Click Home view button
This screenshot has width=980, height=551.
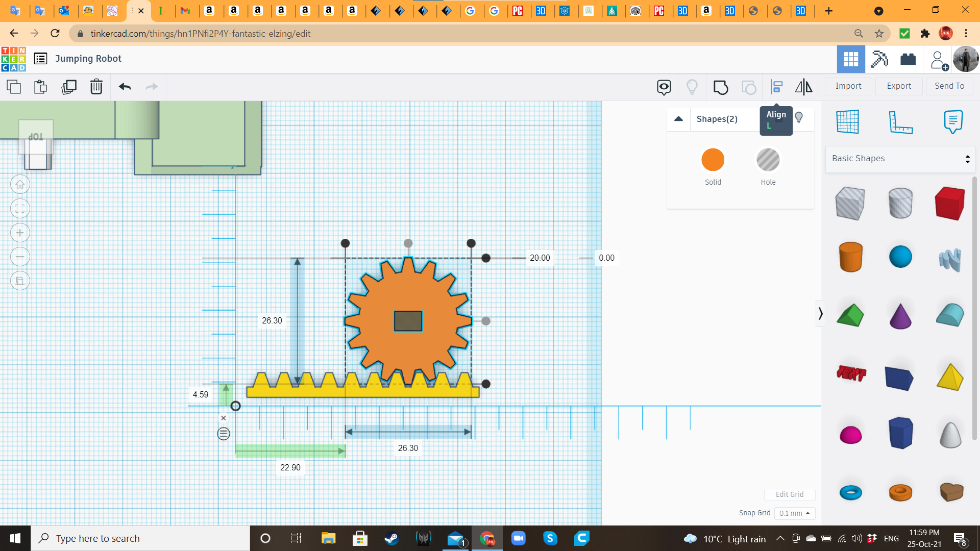tap(20, 185)
